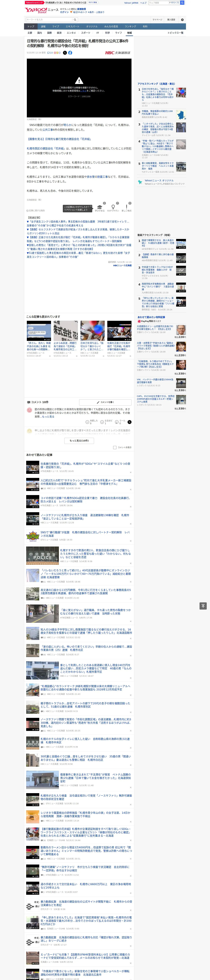Screen dimensions: 210x980
Task: Click the 共感した smiley reaction
Action: (x=87, y=422)
